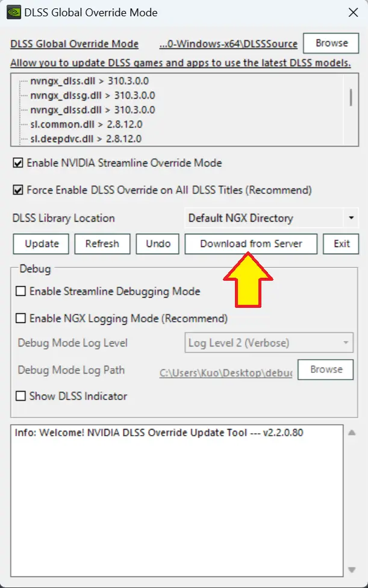Open the DLSS Library Location dropdown

(271, 218)
